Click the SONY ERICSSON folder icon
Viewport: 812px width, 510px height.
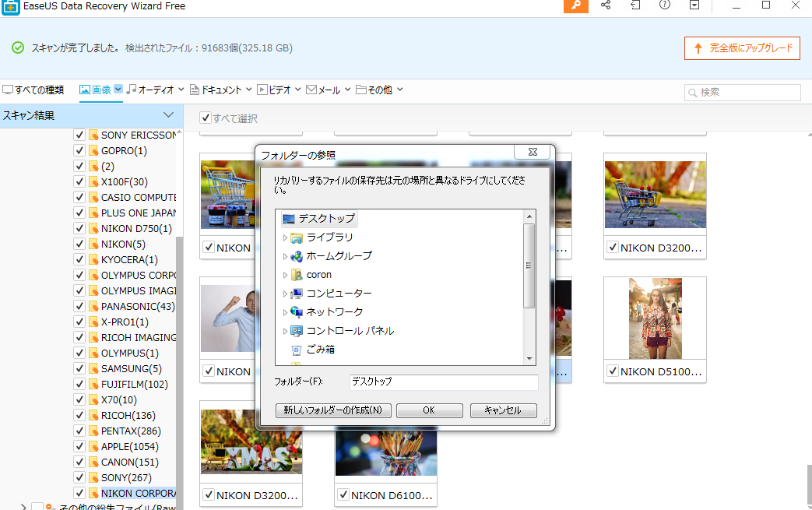pos(93,135)
